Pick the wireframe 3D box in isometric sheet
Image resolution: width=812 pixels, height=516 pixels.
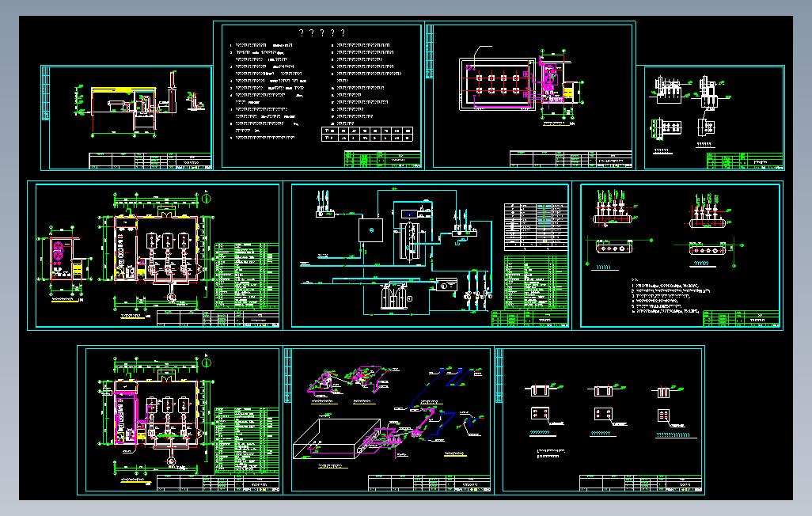[338, 438]
